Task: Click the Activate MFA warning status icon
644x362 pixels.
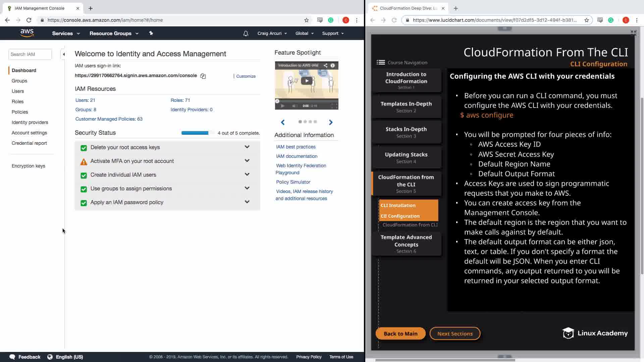Action: point(84,162)
